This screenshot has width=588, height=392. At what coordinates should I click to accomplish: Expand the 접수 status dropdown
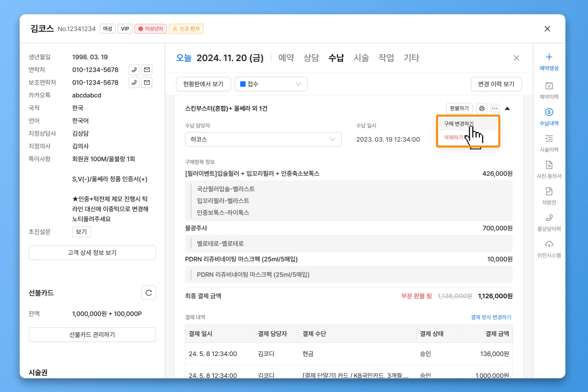pyautogui.click(x=271, y=84)
